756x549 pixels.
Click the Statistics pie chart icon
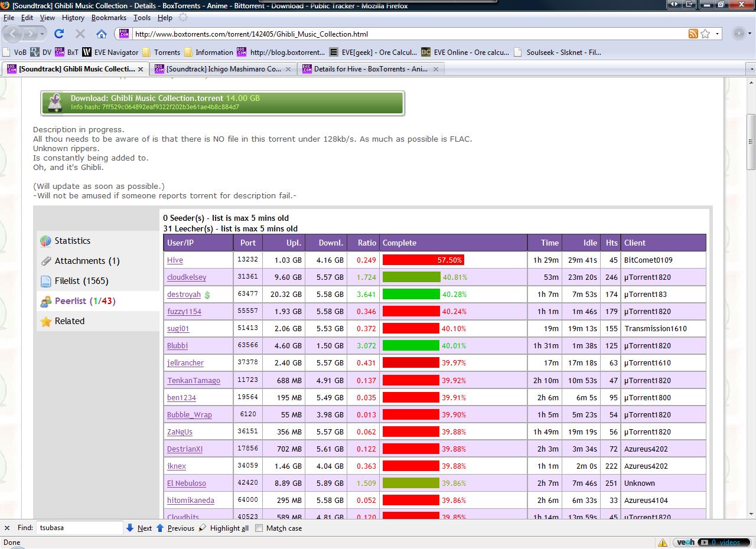[45, 241]
